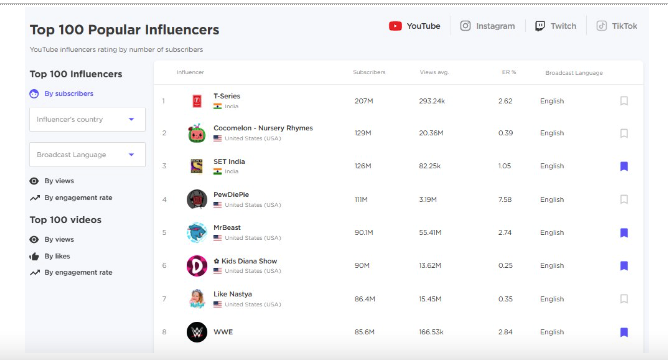The width and height of the screenshot is (668, 360).
Task: Open the Broadcast Language dropdown
Action: (x=87, y=154)
